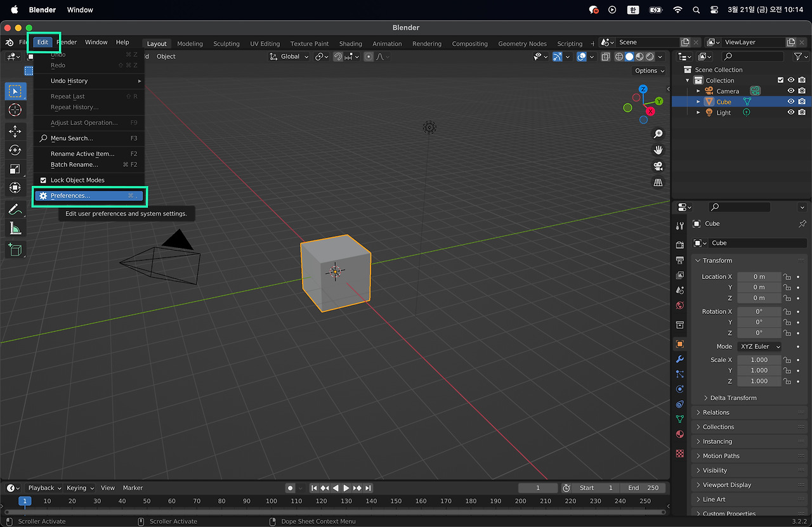Switch viewport shading to Wireframe
Screen dimensions: 812x527
[x=619, y=56]
